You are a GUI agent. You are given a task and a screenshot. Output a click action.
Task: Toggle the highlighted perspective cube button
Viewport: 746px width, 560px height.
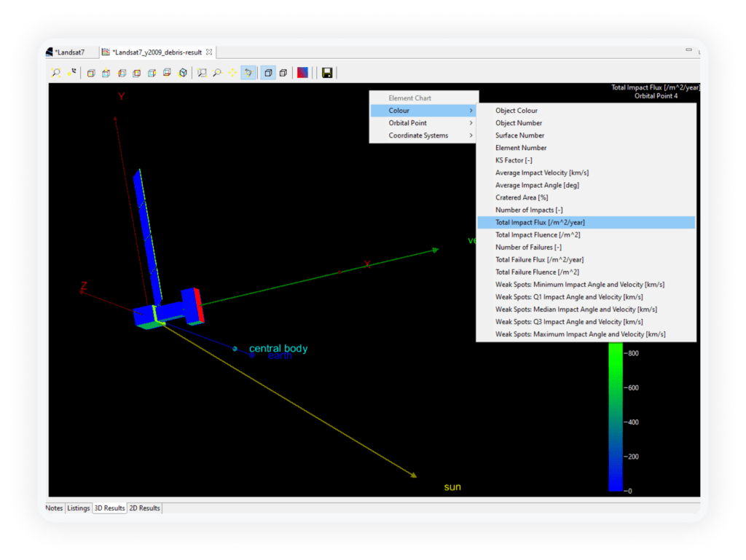tap(268, 73)
